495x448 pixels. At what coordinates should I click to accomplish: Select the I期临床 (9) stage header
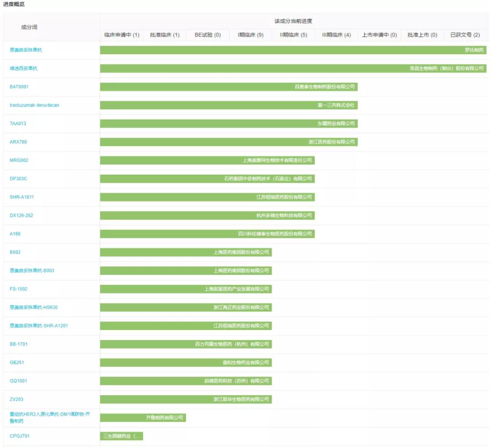(251, 35)
